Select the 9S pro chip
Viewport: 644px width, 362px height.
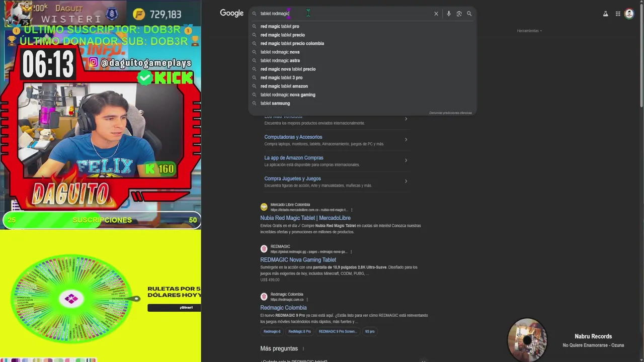pos(370,331)
